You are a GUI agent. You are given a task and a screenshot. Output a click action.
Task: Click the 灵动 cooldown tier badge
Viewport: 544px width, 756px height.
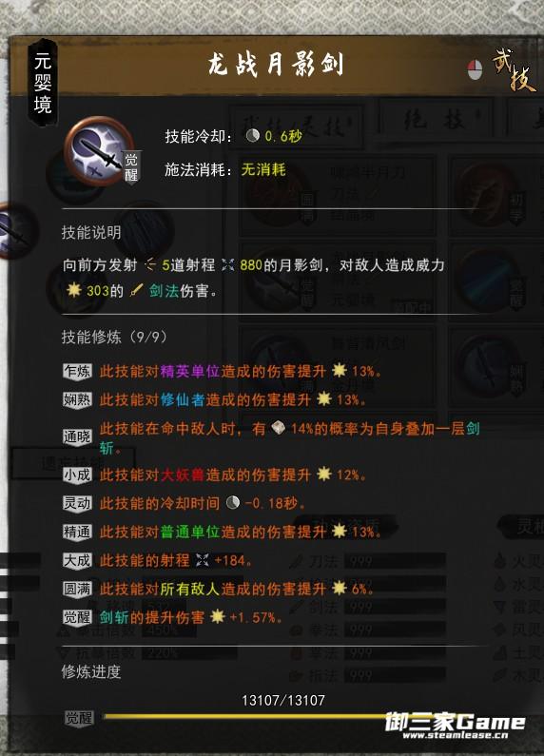[x=77, y=503]
